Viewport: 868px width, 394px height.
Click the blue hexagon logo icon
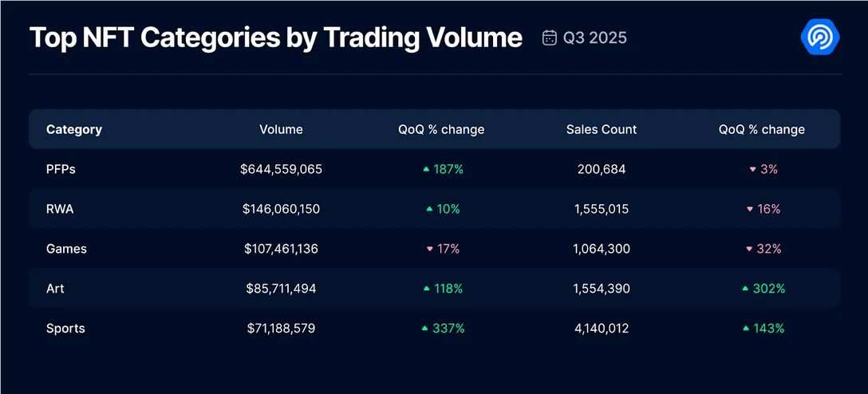pyautogui.click(x=819, y=37)
